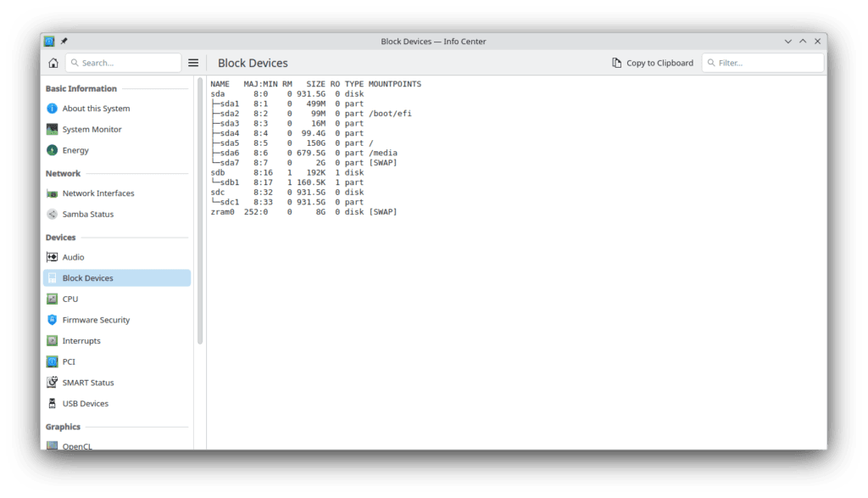868x498 pixels.
Task: Select PCI in the Devices list
Action: [69, 361]
